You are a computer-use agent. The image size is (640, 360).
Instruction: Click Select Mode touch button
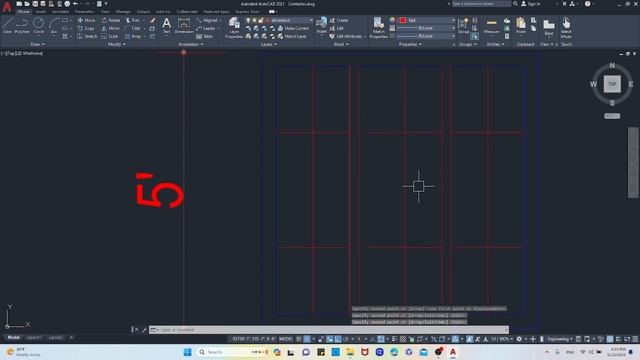[566, 28]
